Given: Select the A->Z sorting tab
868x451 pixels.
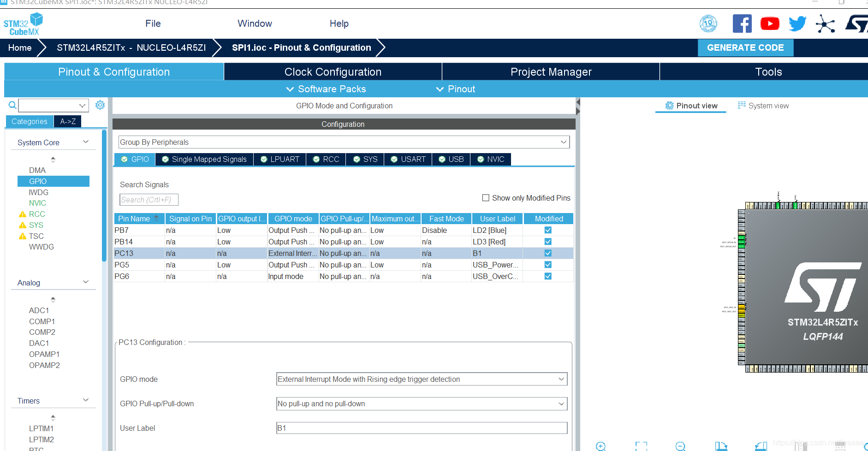Looking at the screenshot, I should click(68, 121).
